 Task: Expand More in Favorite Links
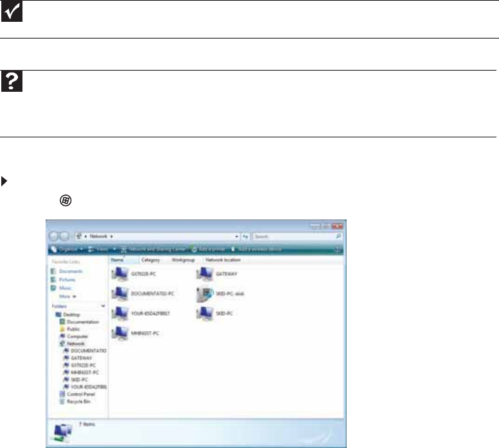[x=68, y=297]
